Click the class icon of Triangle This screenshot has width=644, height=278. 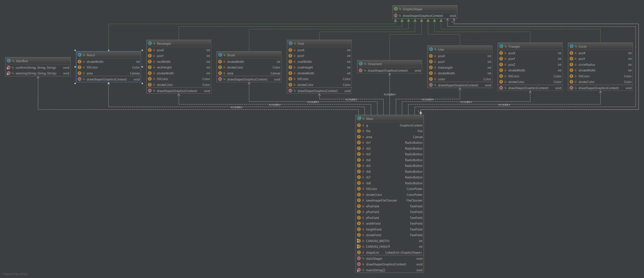click(x=501, y=46)
